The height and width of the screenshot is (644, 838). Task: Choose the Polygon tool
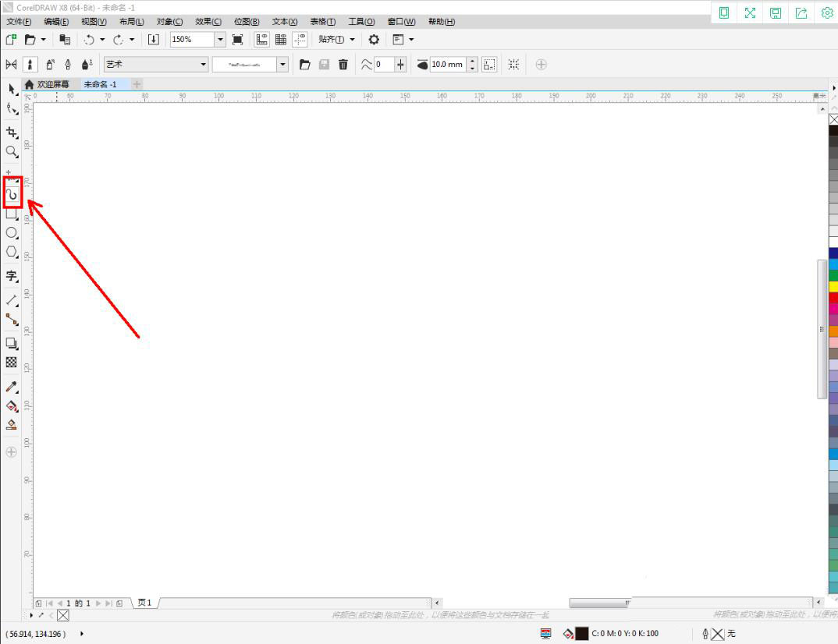[11, 252]
